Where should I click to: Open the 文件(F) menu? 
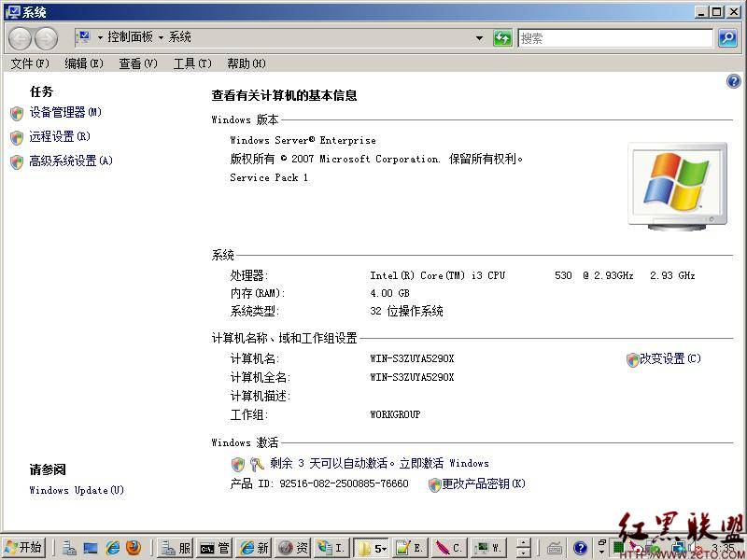[x=30, y=63]
